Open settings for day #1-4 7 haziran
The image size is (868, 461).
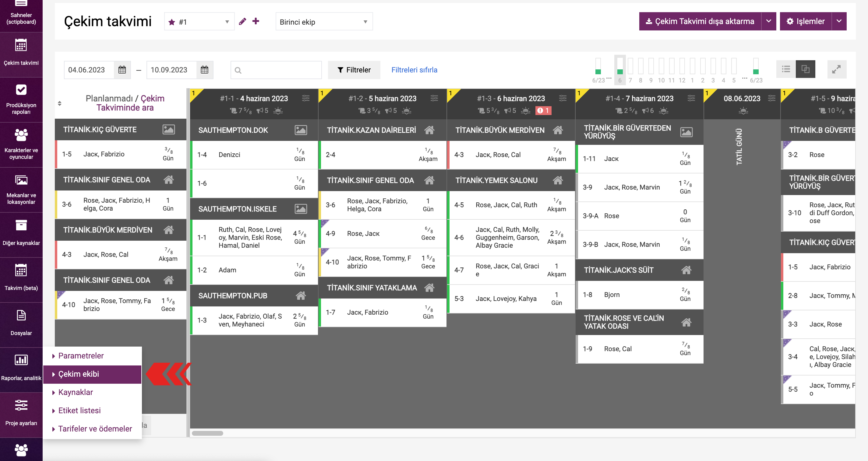(x=691, y=98)
